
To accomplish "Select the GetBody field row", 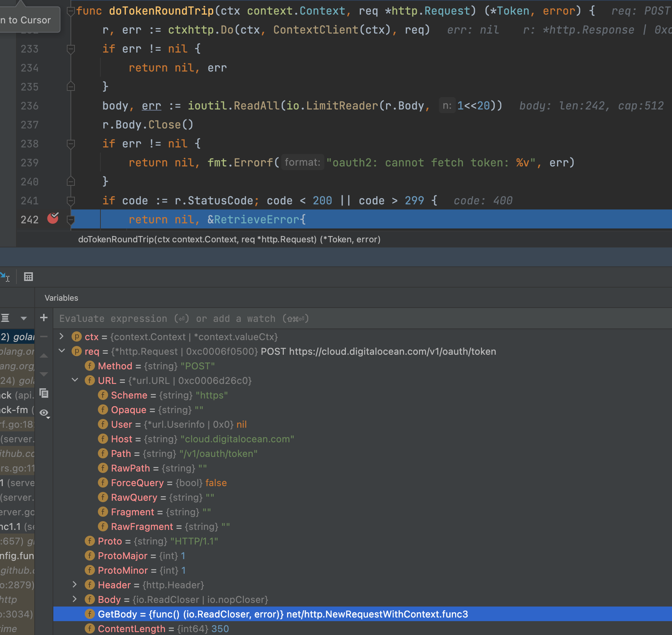I will (362, 614).
